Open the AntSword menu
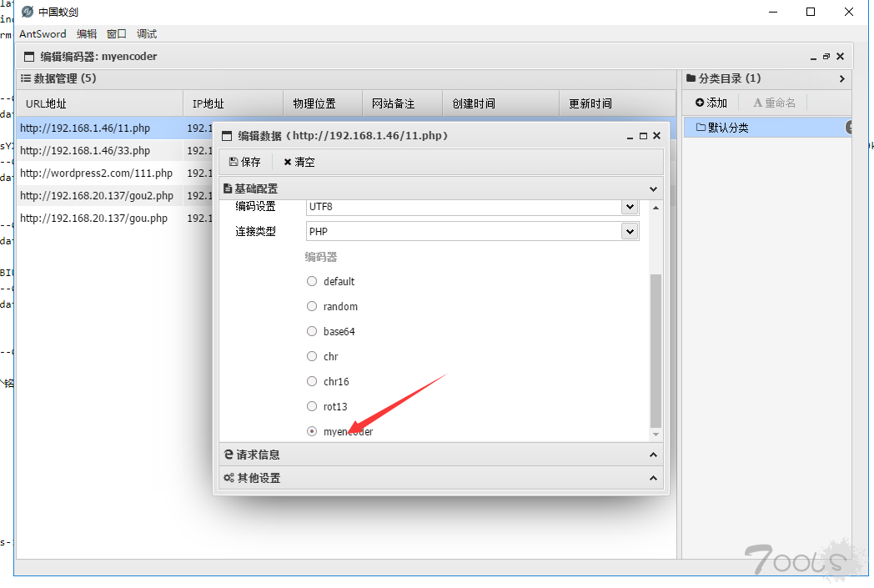Screen dimensions: 874x588 click(43, 34)
